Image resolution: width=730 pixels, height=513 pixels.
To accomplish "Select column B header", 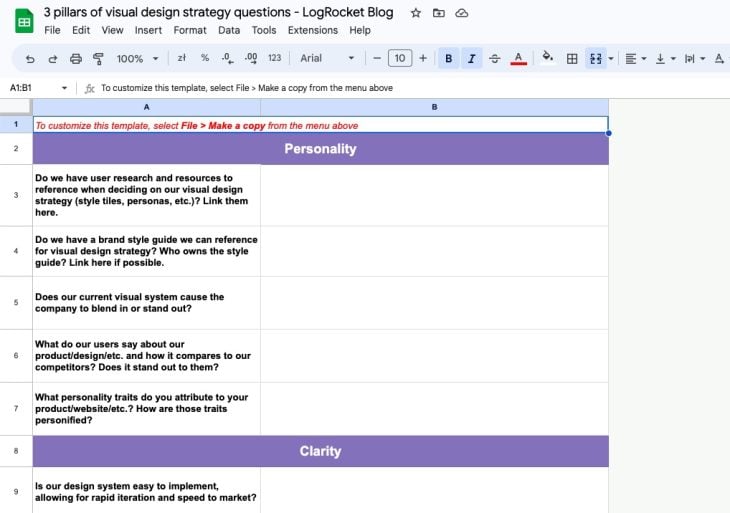I will pos(434,107).
